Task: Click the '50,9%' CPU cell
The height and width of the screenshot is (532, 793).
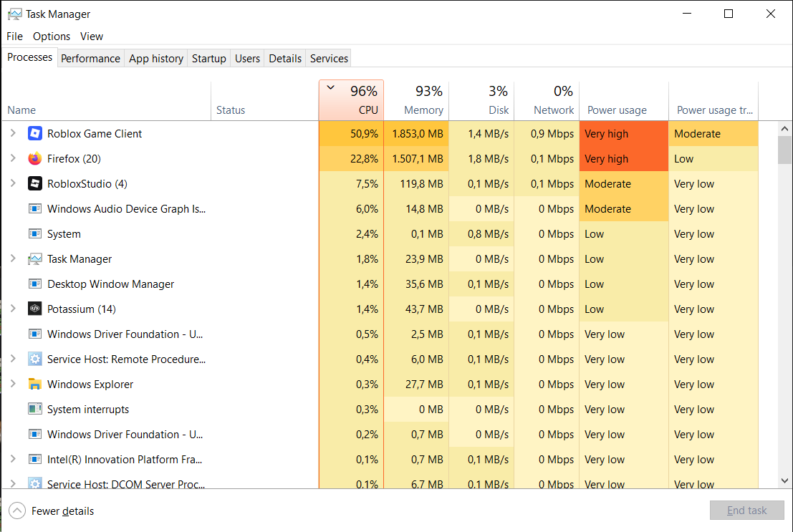Action: pyautogui.click(x=352, y=133)
